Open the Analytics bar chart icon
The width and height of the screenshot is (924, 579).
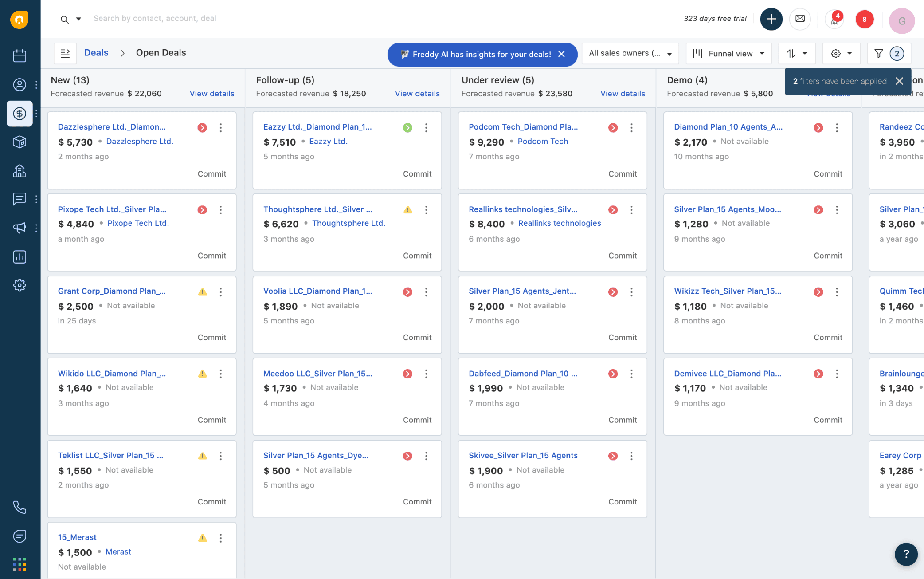[x=20, y=256]
